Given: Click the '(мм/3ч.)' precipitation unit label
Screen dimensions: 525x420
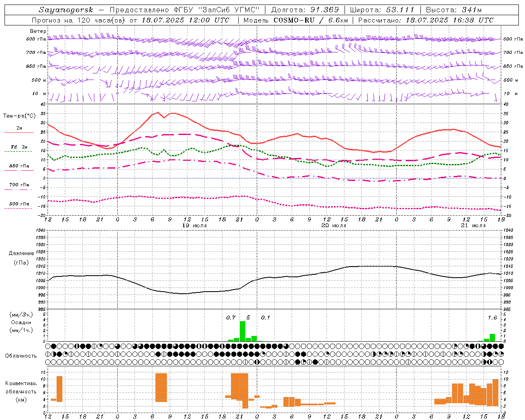Looking at the screenshot, I should [x=21, y=315].
